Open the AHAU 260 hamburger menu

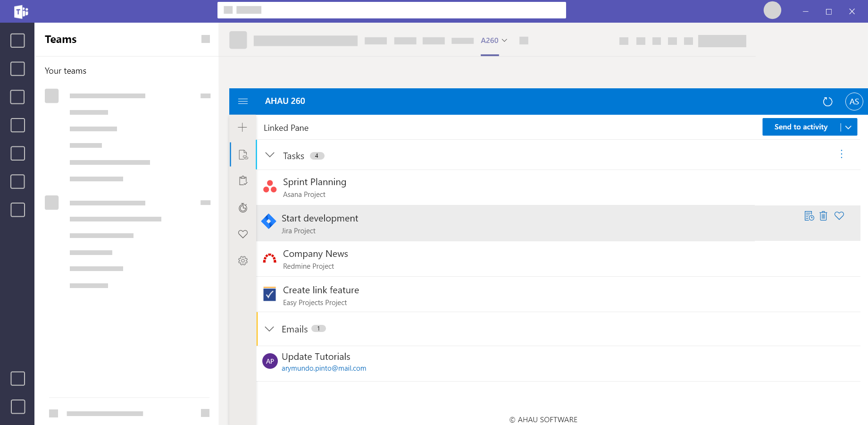pyautogui.click(x=243, y=101)
